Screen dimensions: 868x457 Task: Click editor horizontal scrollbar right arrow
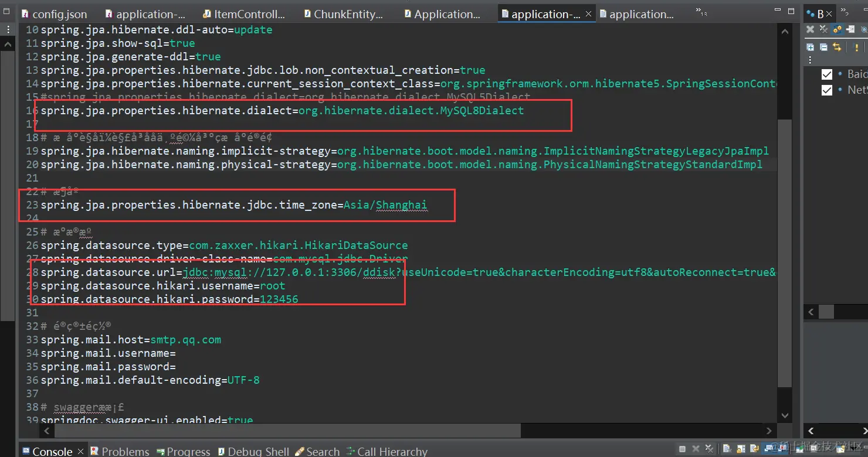click(770, 431)
